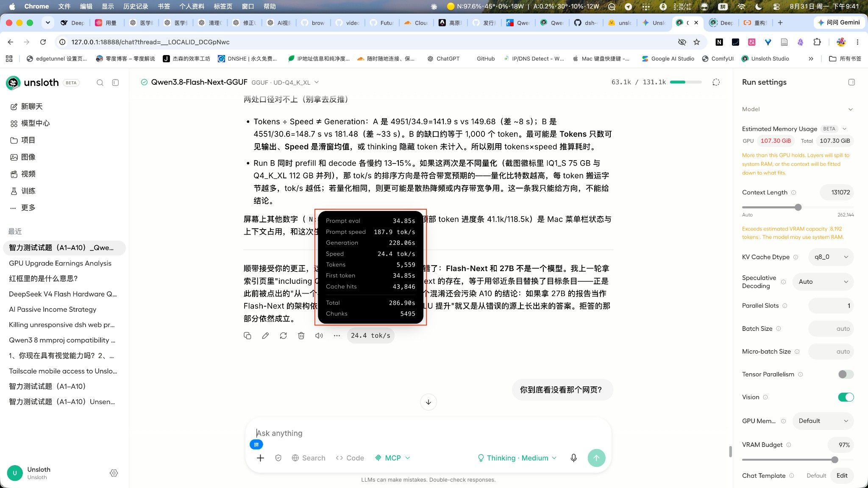Open 历史记录 menu
The height and width of the screenshot is (488, 868).
136,6
